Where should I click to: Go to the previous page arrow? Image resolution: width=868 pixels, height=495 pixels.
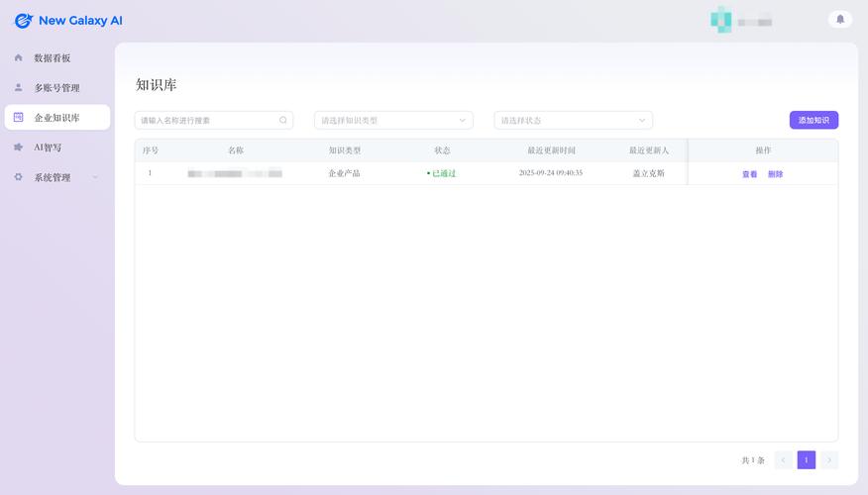pyautogui.click(x=784, y=460)
